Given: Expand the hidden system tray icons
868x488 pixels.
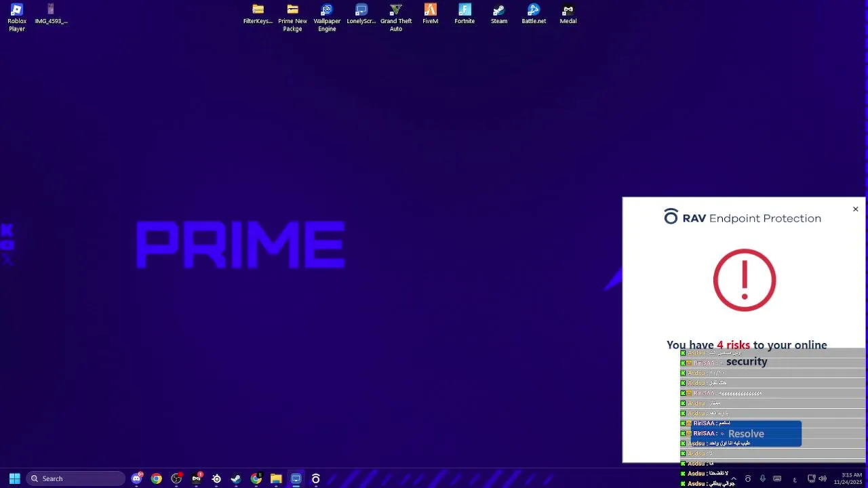Looking at the screenshot, I should tap(733, 479).
